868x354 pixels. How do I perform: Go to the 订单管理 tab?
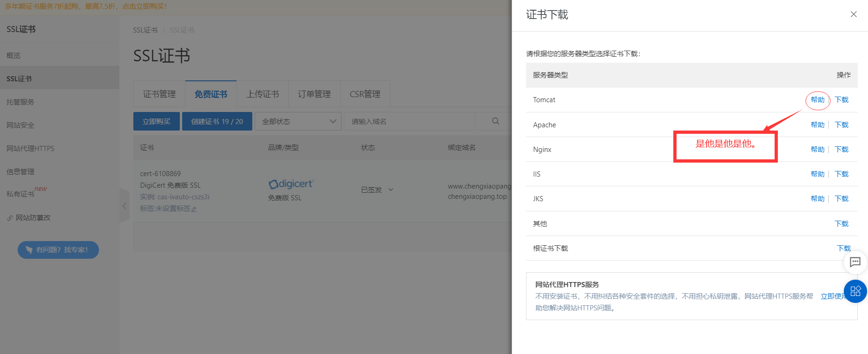tap(315, 94)
